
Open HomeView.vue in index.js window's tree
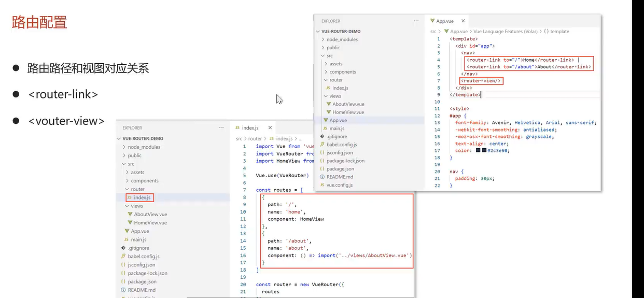(150, 222)
